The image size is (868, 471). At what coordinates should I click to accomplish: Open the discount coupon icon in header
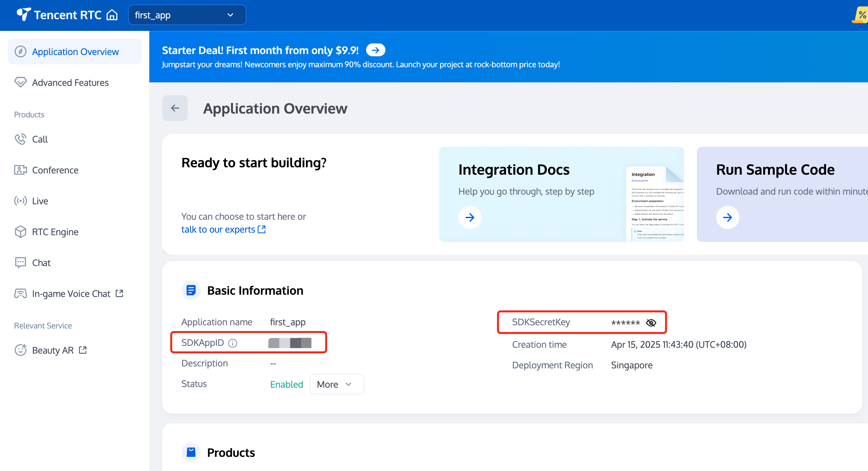point(861,15)
